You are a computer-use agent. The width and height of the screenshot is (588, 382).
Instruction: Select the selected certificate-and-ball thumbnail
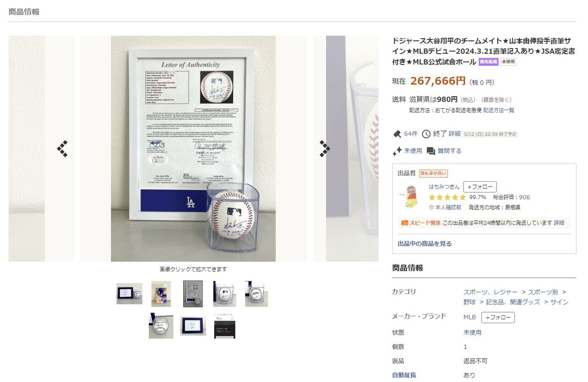[193, 294]
